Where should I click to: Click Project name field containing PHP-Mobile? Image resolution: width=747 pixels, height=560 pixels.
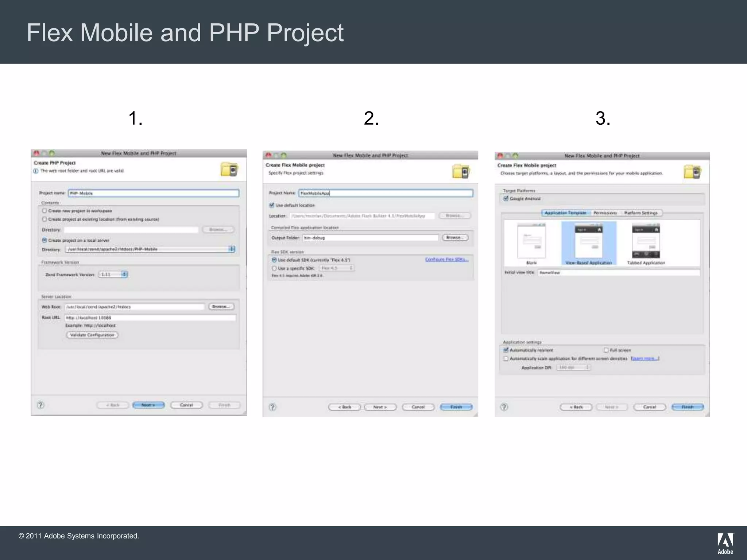154,193
